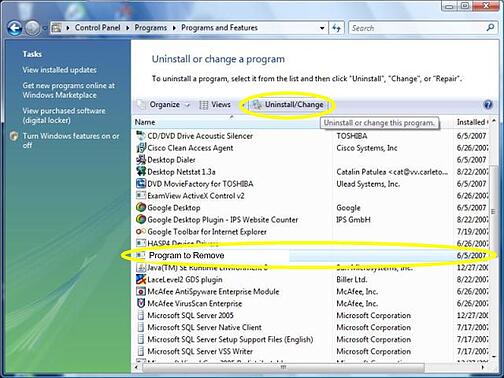The image size is (504, 378).
Task: Click the Cisco Systems, Inc publisher cell
Action: 367,148
